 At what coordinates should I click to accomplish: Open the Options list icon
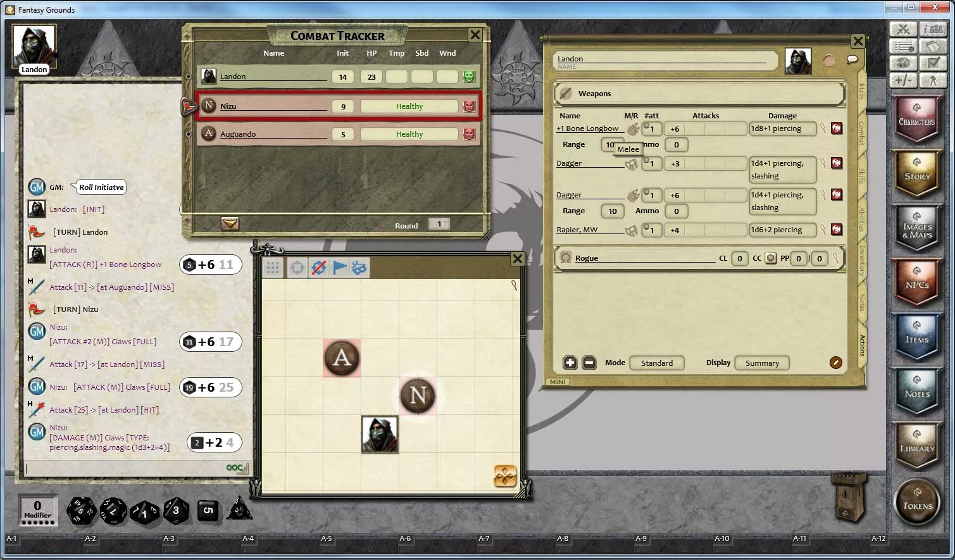click(x=903, y=46)
